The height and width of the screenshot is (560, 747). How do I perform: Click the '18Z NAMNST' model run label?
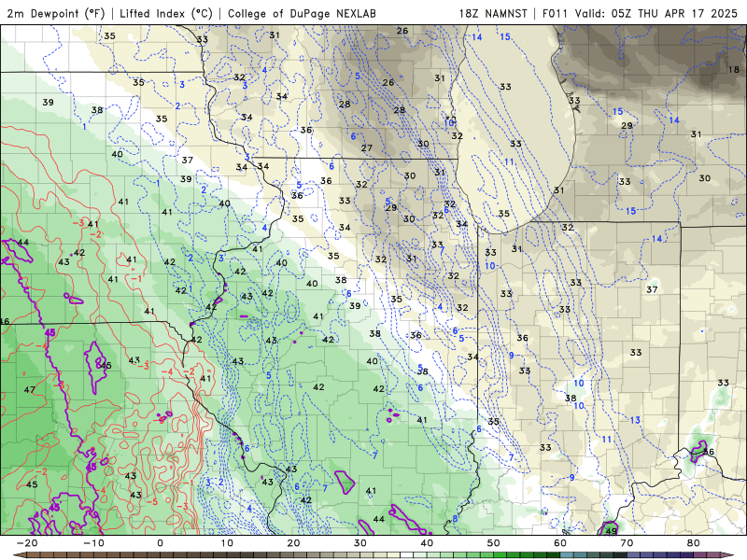493,13
